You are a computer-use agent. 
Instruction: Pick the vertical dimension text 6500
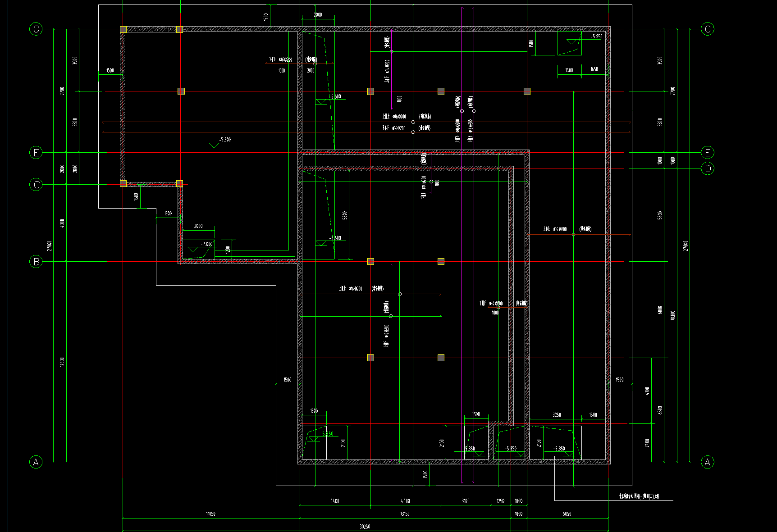click(660, 410)
